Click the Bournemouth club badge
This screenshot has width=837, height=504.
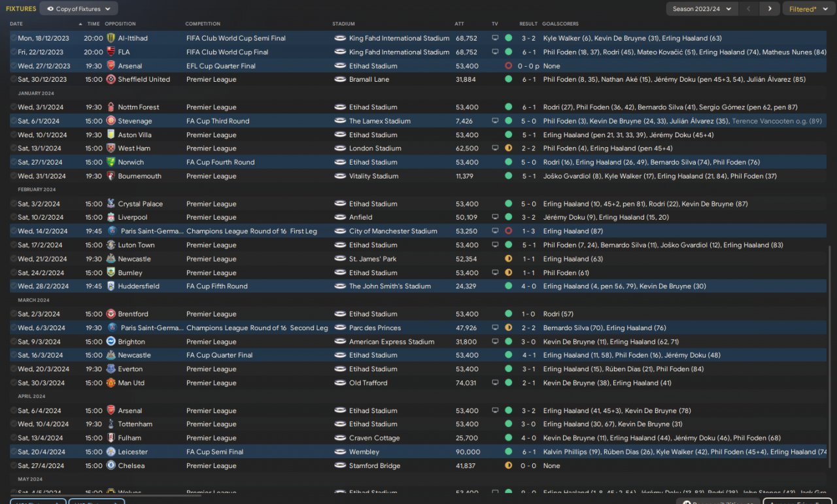click(111, 176)
